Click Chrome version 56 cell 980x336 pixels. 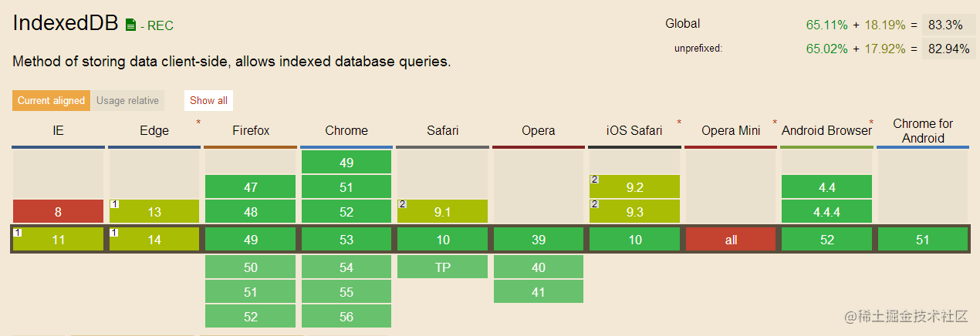point(346,316)
